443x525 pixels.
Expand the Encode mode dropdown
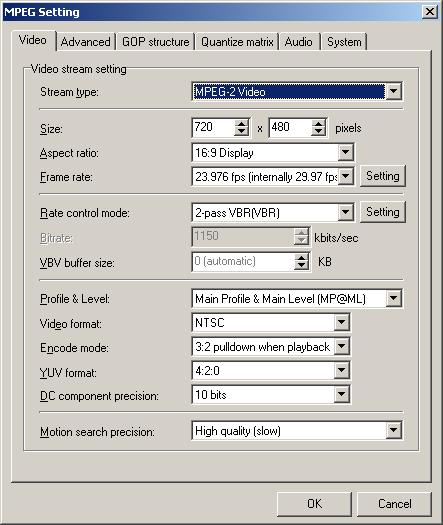point(342,346)
